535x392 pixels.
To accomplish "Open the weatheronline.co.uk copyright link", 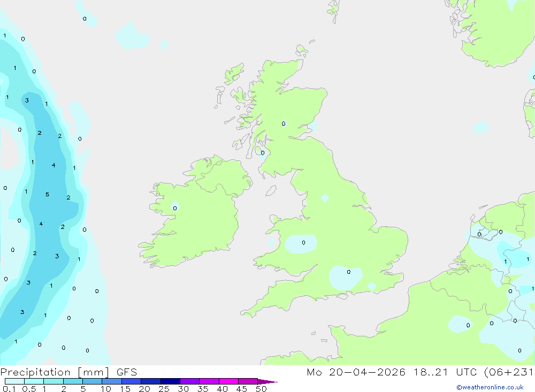I will pyautogui.click(x=490, y=387).
